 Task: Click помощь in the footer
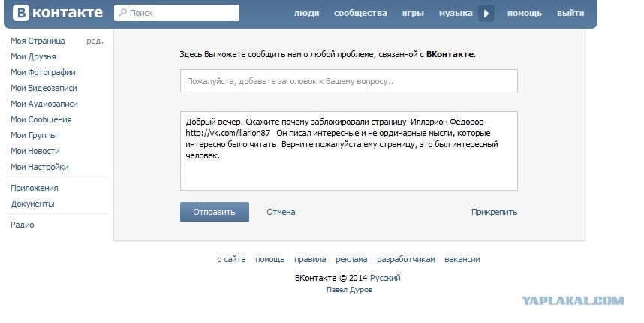pyautogui.click(x=270, y=259)
